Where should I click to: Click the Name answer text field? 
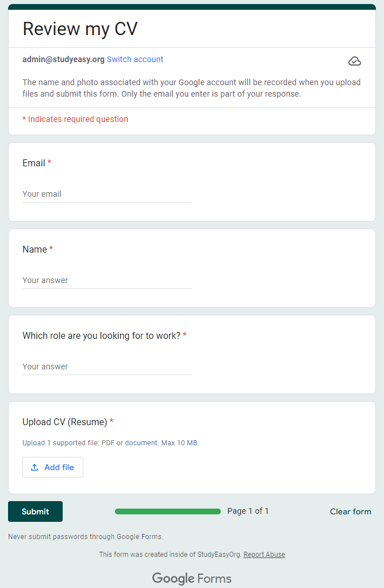107,281
